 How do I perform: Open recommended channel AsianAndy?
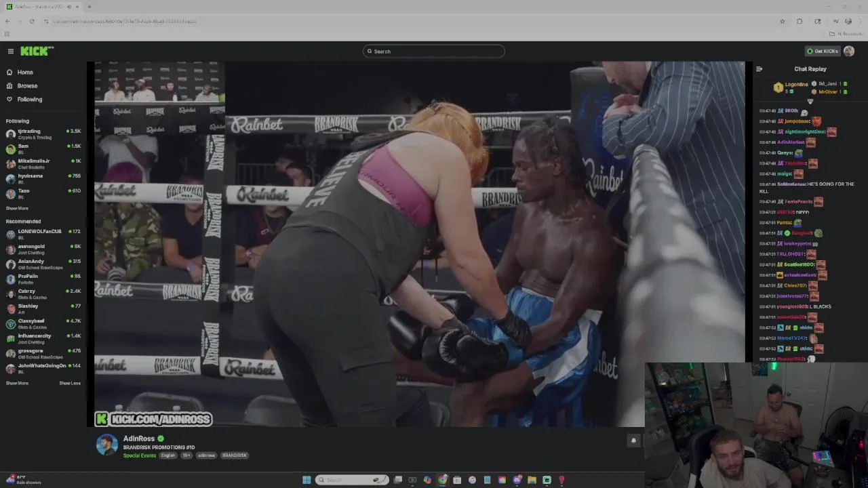(x=43, y=264)
